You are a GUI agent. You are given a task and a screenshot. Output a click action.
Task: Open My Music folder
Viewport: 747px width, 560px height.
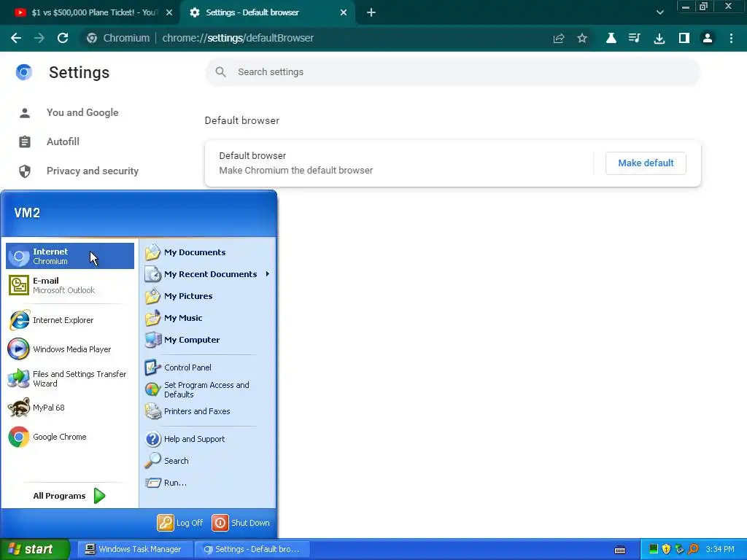[207, 318]
